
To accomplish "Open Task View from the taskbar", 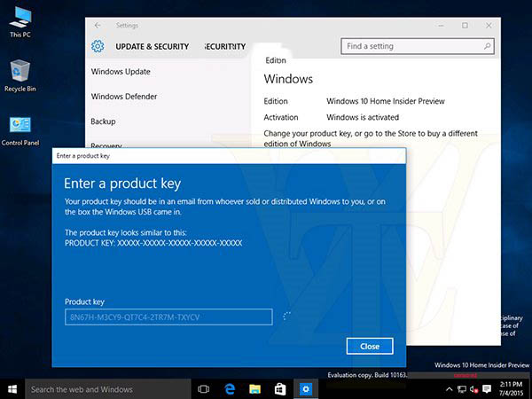I will (203, 388).
